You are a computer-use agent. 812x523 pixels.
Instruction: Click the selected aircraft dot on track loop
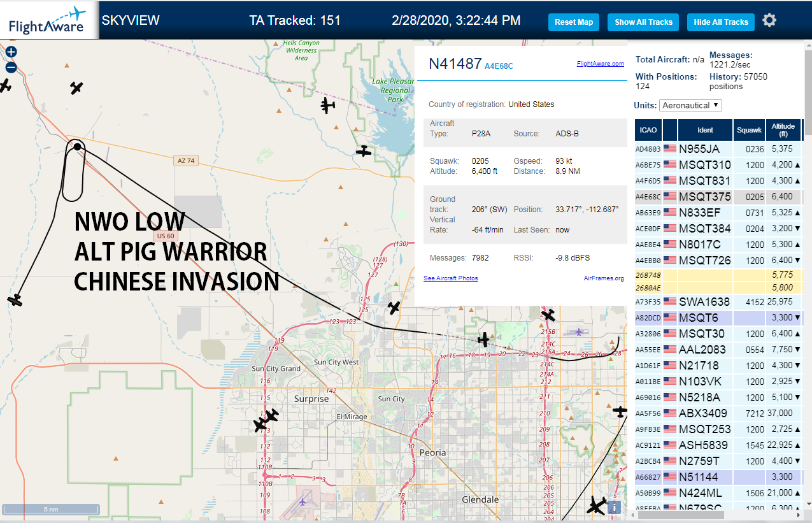tap(77, 147)
